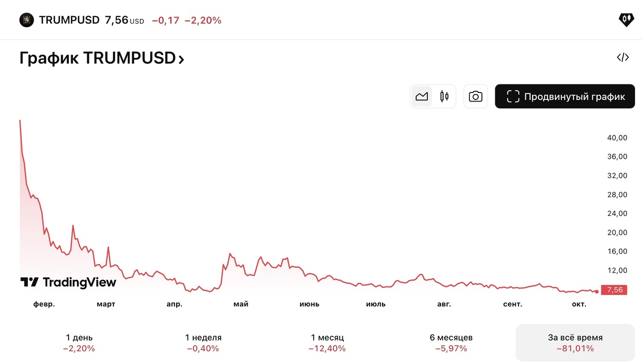Select the 1 месяц time range

[x=327, y=343]
